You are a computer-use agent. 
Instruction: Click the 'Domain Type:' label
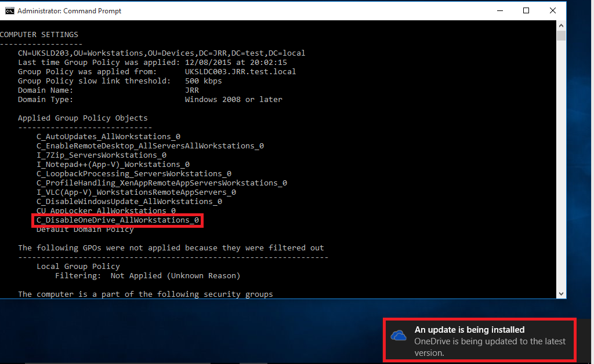point(45,100)
